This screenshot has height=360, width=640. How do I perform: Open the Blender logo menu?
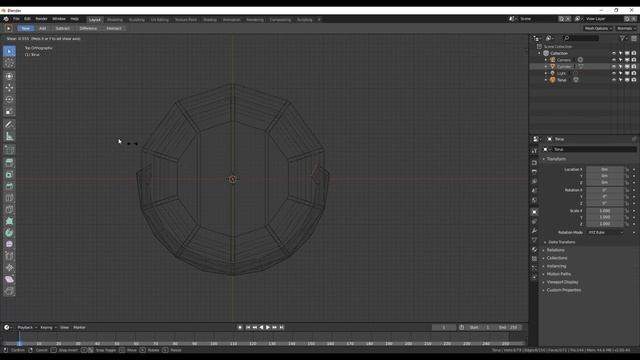pos(6,19)
